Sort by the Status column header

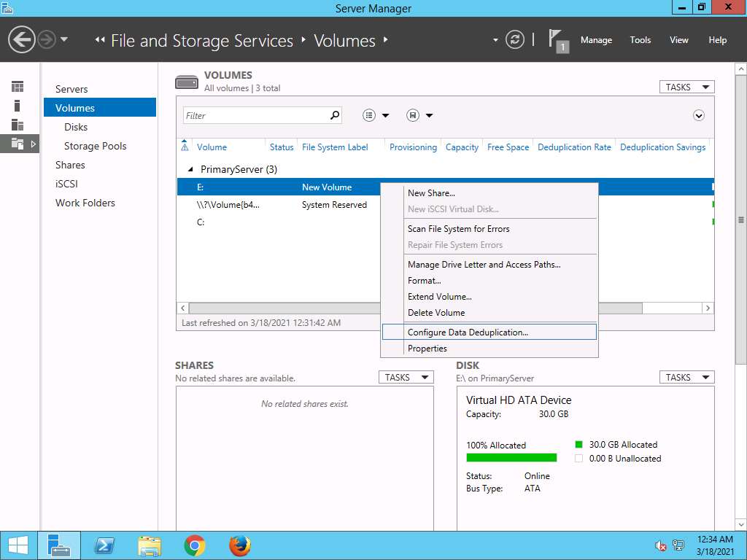click(x=282, y=147)
